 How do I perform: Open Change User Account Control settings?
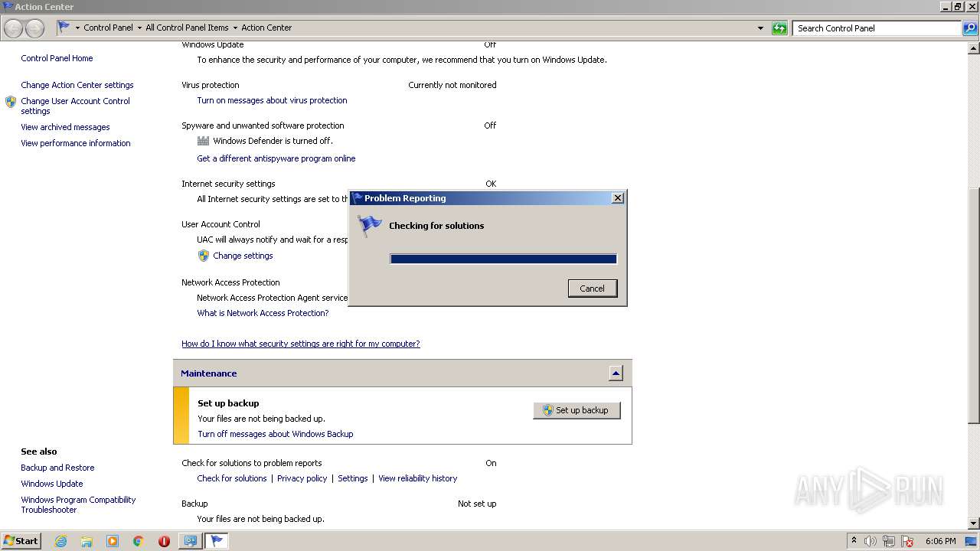[75, 106]
